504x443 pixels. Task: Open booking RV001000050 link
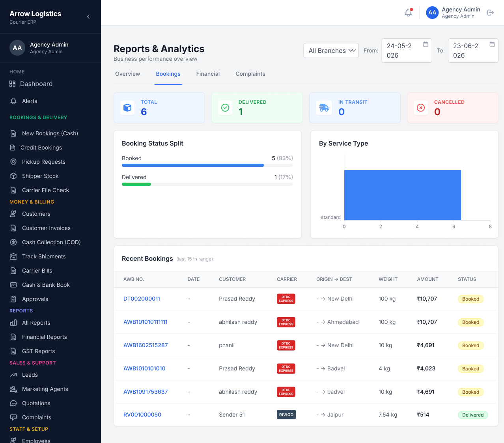click(142, 415)
